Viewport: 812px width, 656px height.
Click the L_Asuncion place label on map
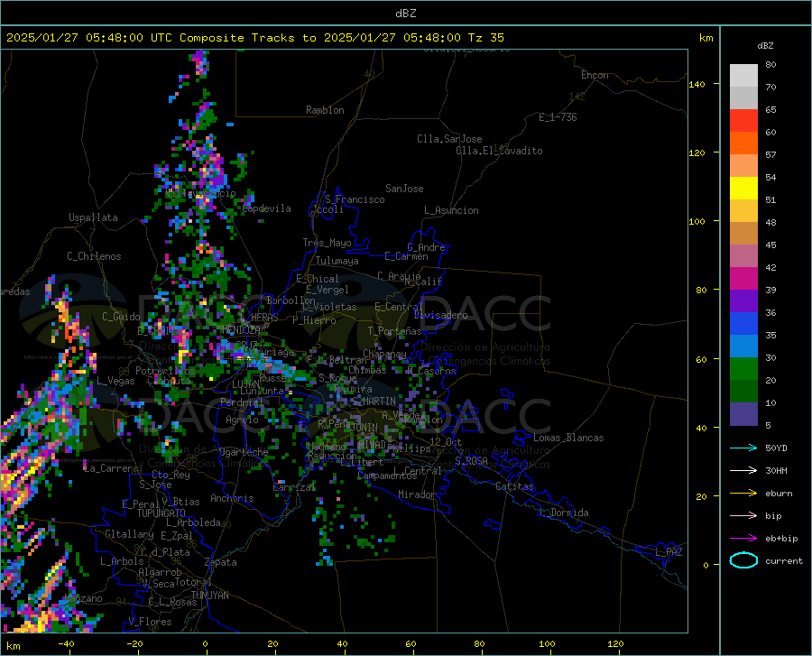[x=451, y=210]
